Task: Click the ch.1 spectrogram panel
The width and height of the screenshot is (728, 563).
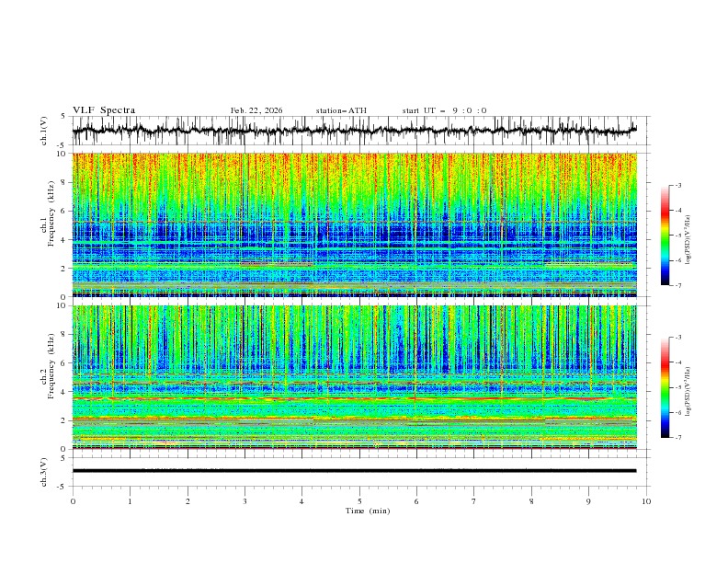Action: click(355, 224)
